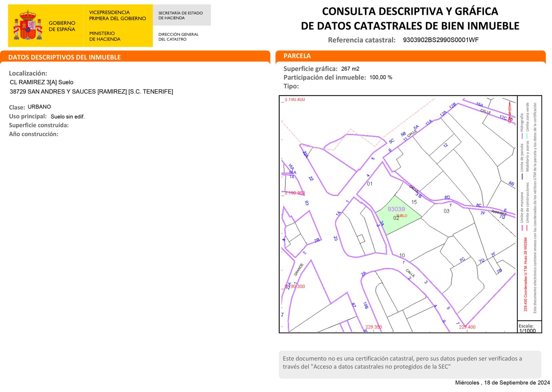Click 'Límite de manzana' legend entry
Viewport: 552px width, 392px height.
522,207
